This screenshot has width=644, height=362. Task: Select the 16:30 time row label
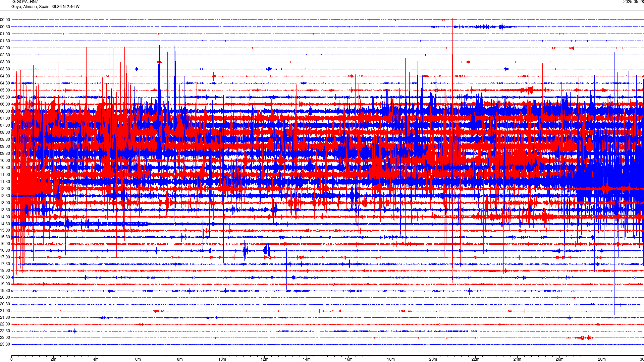(x=5, y=250)
